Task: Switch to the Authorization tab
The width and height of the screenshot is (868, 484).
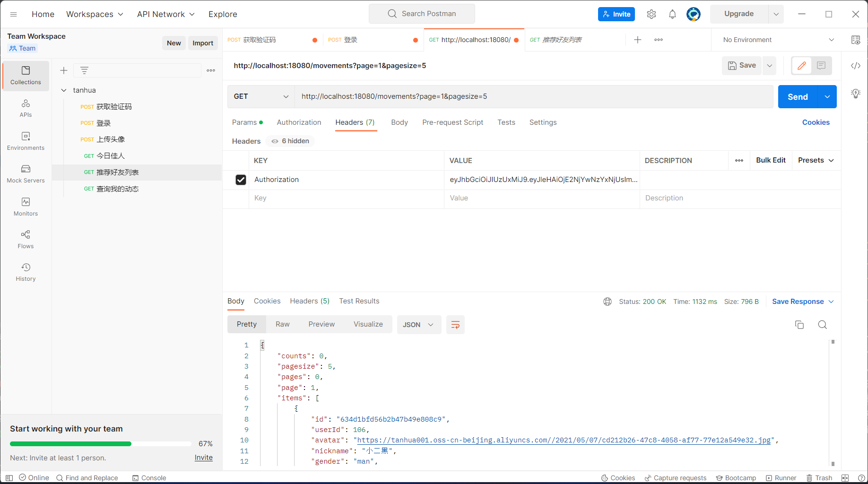Action: (x=299, y=122)
